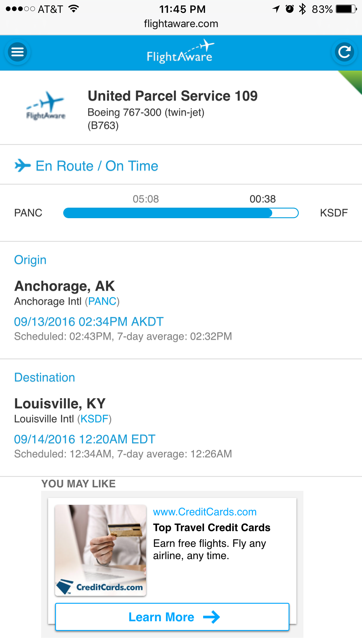The image size is (362, 644).
Task: Open the PANC airport link
Action: tap(102, 301)
